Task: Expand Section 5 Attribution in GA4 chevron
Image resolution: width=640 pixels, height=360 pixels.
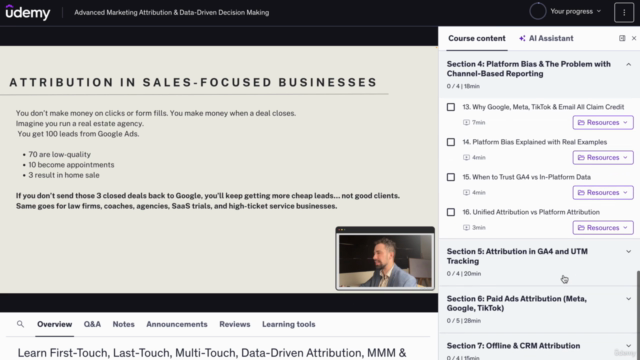Action: [x=629, y=252]
